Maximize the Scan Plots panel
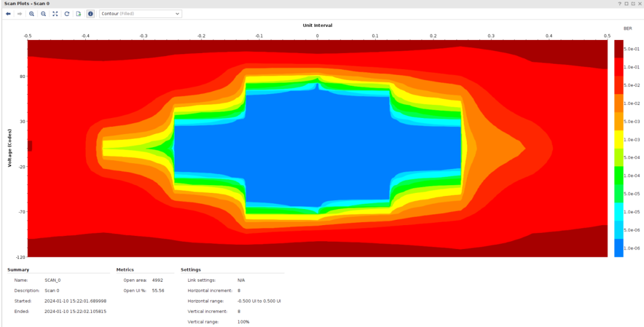This screenshot has width=644, height=327. pos(626,4)
